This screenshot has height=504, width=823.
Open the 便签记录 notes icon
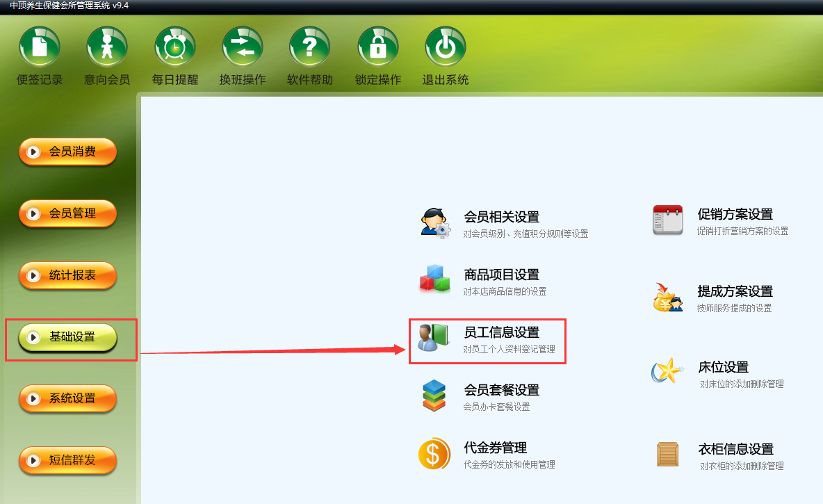(40, 47)
